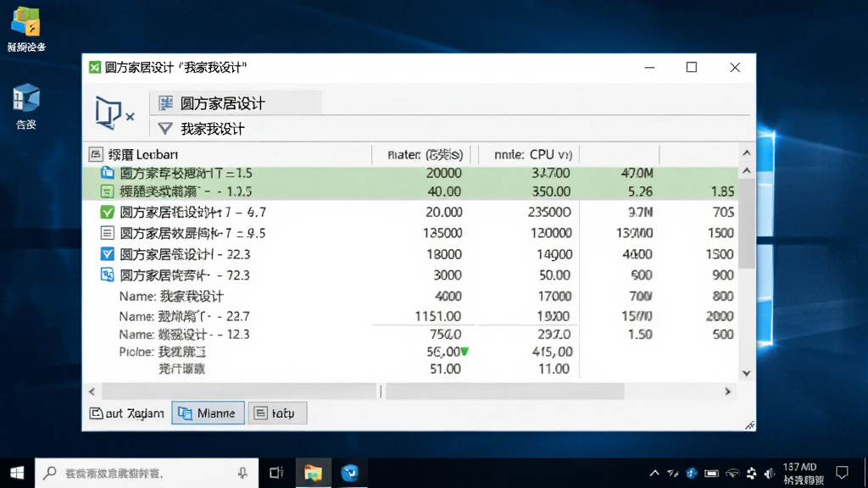
Task: Click the taskbar search box
Action: 146,473
